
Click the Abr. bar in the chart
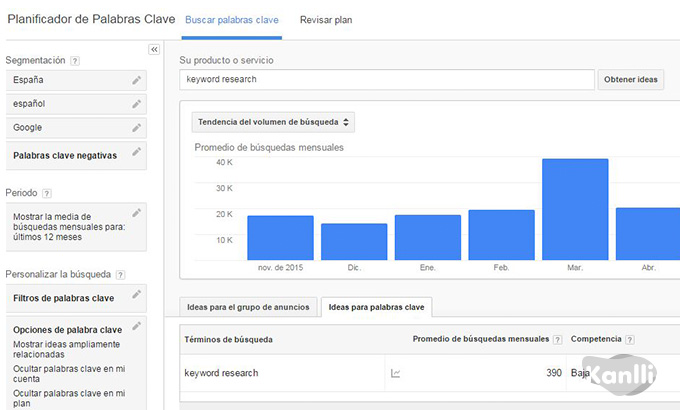648,234
